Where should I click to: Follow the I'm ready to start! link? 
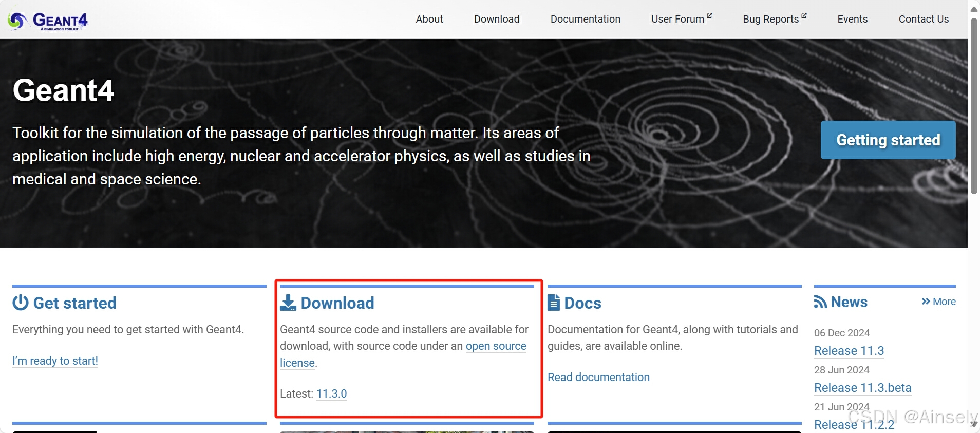pyautogui.click(x=55, y=361)
